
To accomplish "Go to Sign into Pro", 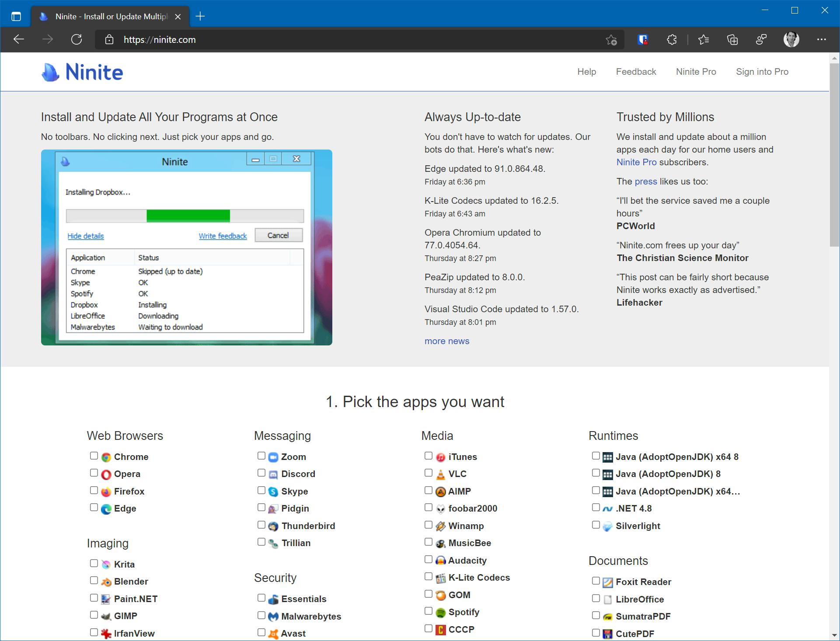I will point(762,72).
